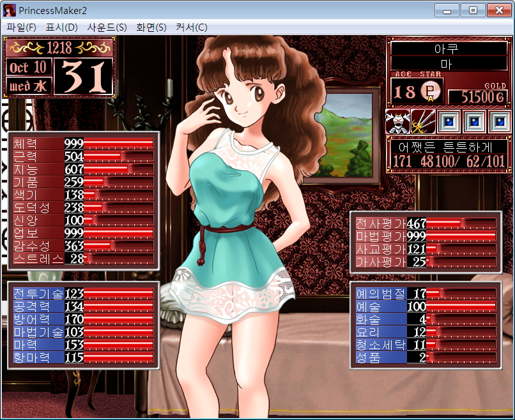Maximize the PrincessMaker2 window
Image resolution: width=515 pixels, height=420 pixels.
pyautogui.click(x=473, y=10)
